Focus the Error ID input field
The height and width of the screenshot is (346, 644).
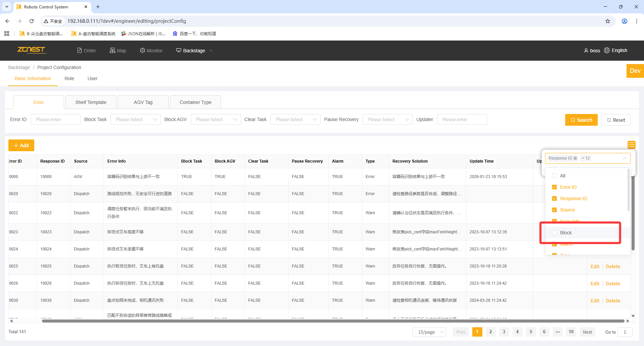[x=55, y=119]
